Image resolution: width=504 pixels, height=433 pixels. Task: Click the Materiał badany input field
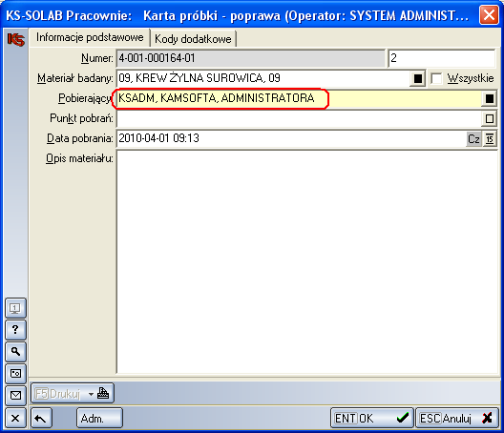click(263, 78)
